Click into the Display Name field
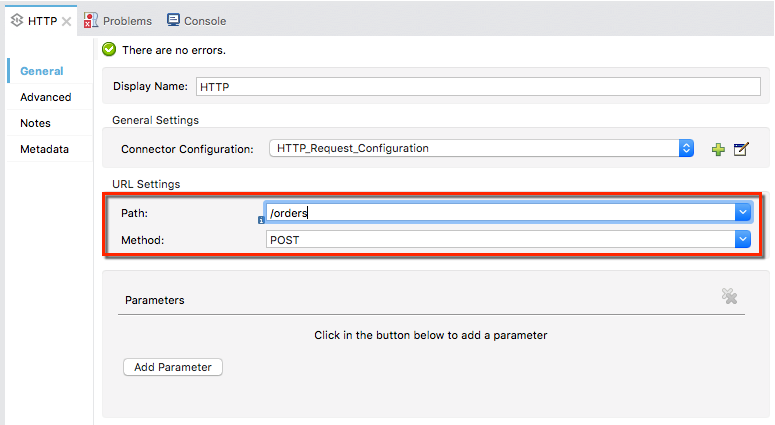The width and height of the screenshot is (775, 425). tap(477, 86)
